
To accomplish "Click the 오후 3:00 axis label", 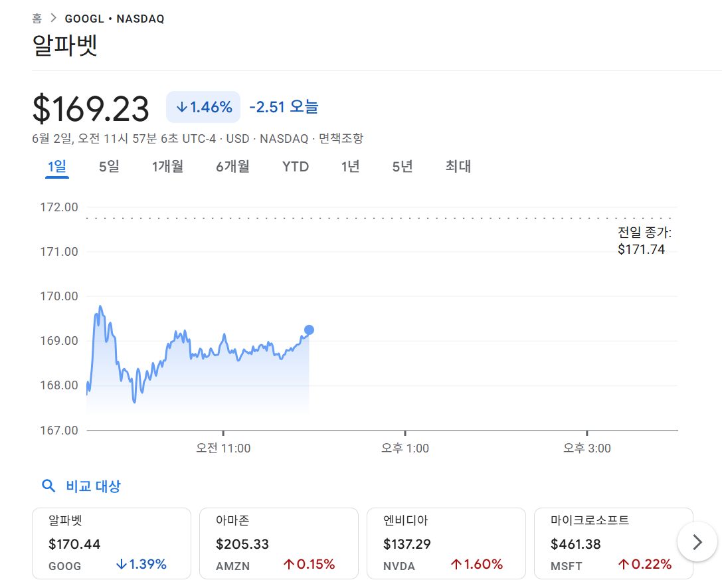I will pyautogui.click(x=587, y=448).
